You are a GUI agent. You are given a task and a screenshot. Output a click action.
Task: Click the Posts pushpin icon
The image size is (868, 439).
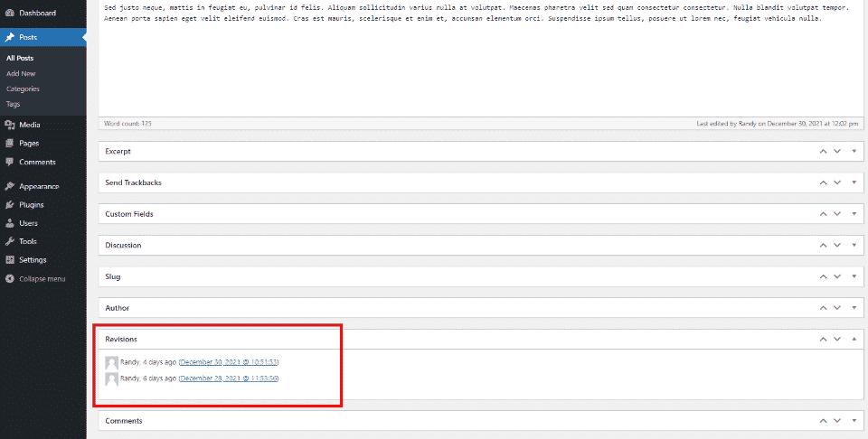9,38
